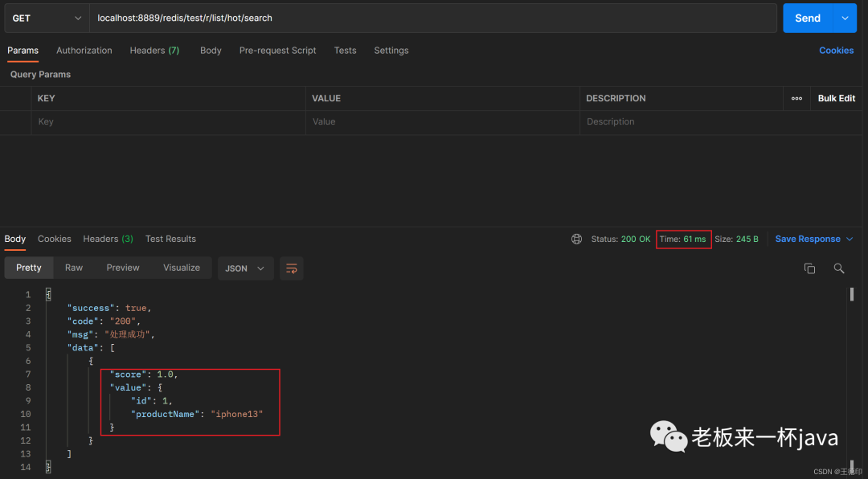Open the response Headers (3) tab
The height and width of the screenshot is (479, 868).
pyautogui.click(x=108, y=239)
